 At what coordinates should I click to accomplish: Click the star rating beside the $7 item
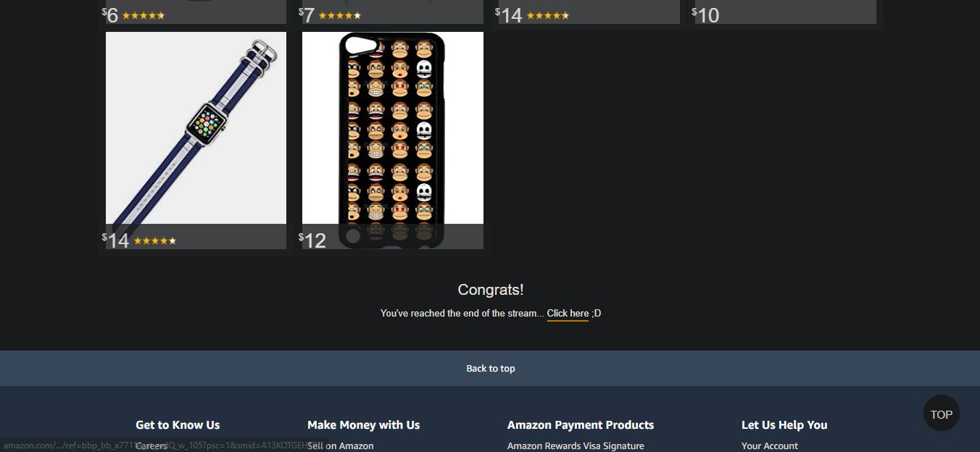339,15
